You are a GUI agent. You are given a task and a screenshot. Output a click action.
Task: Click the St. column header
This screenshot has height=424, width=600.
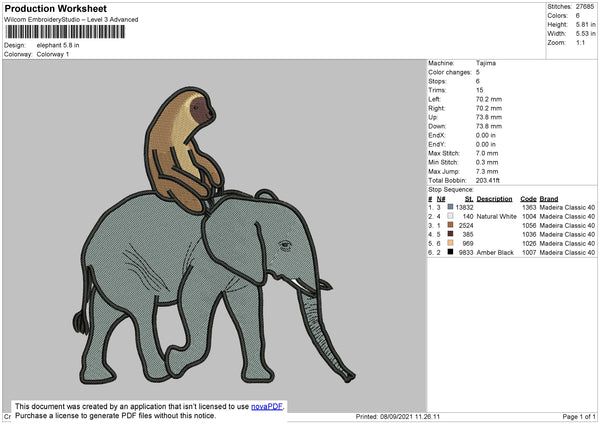pos(467,197)
